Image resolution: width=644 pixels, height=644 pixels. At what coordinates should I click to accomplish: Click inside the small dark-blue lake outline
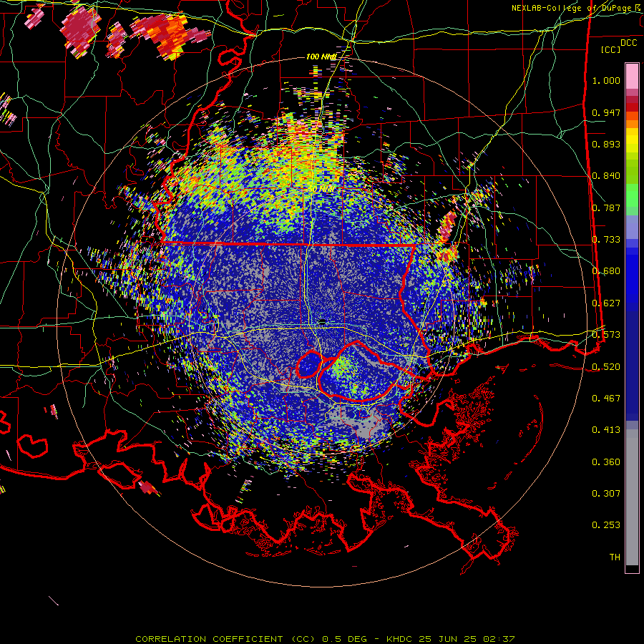click(x=309, y=364)
